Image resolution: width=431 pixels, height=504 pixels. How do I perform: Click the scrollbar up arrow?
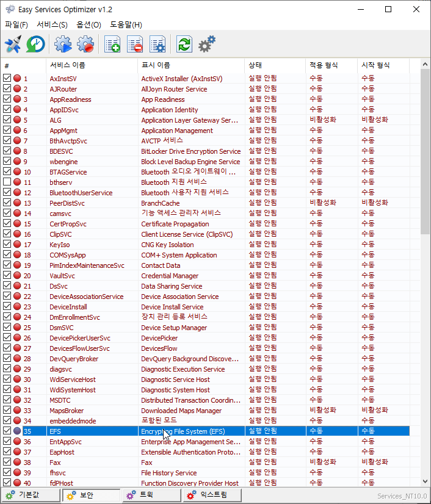[425, 64]
